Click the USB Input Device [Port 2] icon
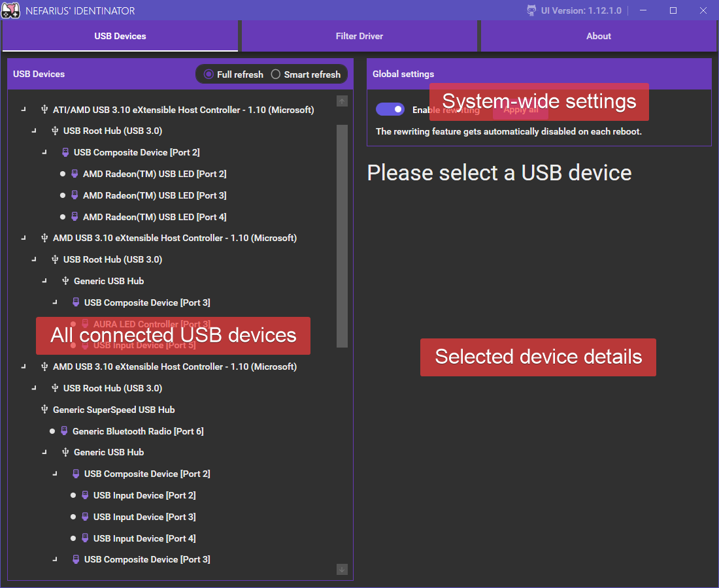This screenshot has width=719, height=588. [x=85, y=495]
